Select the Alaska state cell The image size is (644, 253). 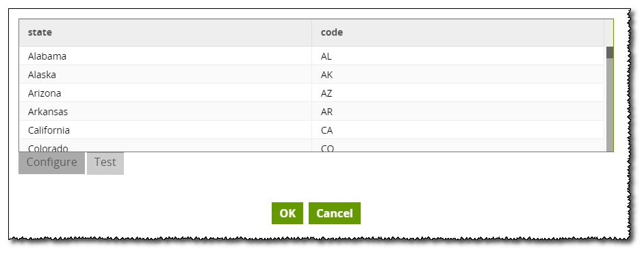pos(165,75)
